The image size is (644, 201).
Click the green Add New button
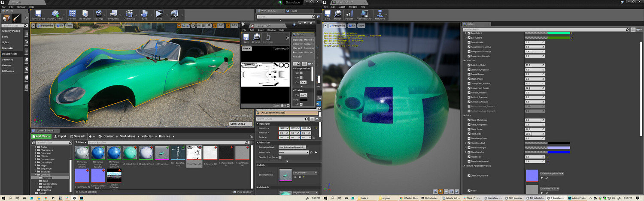coord(41,136)
